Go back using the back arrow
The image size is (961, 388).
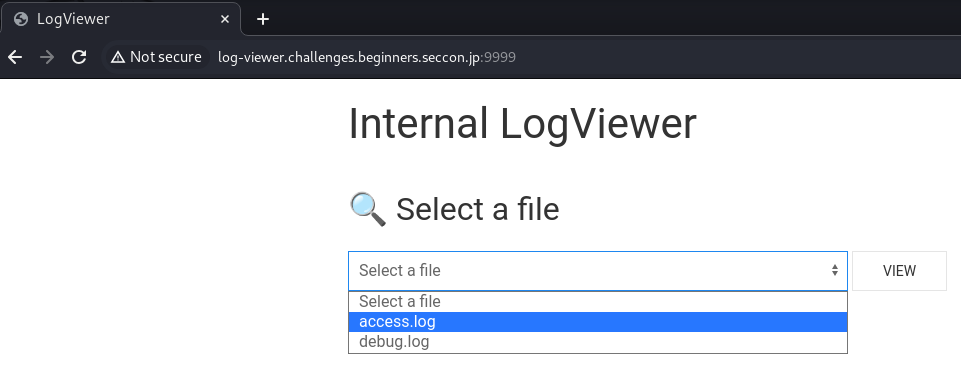click(x=15, y=57)
